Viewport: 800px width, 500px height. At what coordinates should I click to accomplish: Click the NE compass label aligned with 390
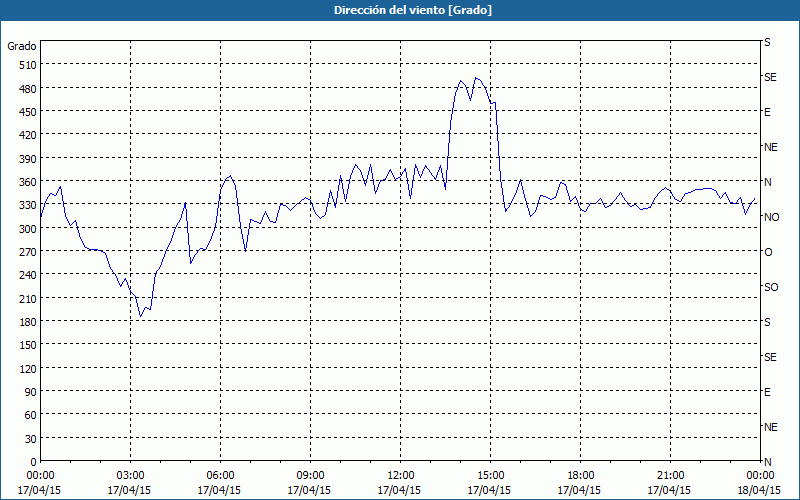770,147
